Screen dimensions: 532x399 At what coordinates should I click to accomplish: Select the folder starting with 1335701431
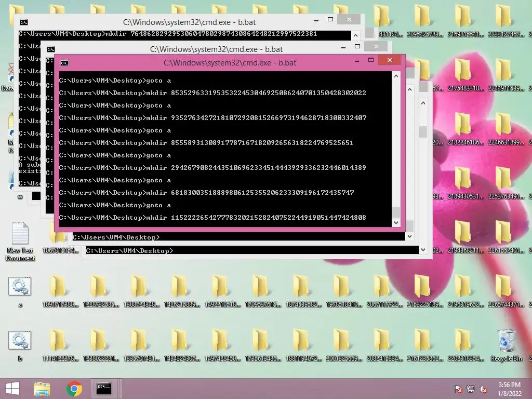pos(141,345)
